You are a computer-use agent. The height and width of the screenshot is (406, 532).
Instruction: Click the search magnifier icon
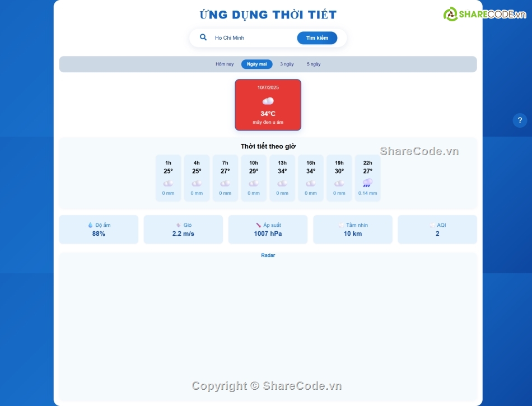tap(203, 38)
